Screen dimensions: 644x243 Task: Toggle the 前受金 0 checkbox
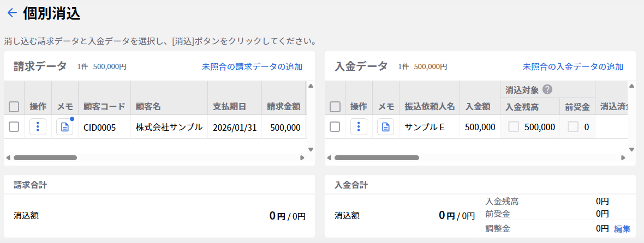[x=573, y=127]
